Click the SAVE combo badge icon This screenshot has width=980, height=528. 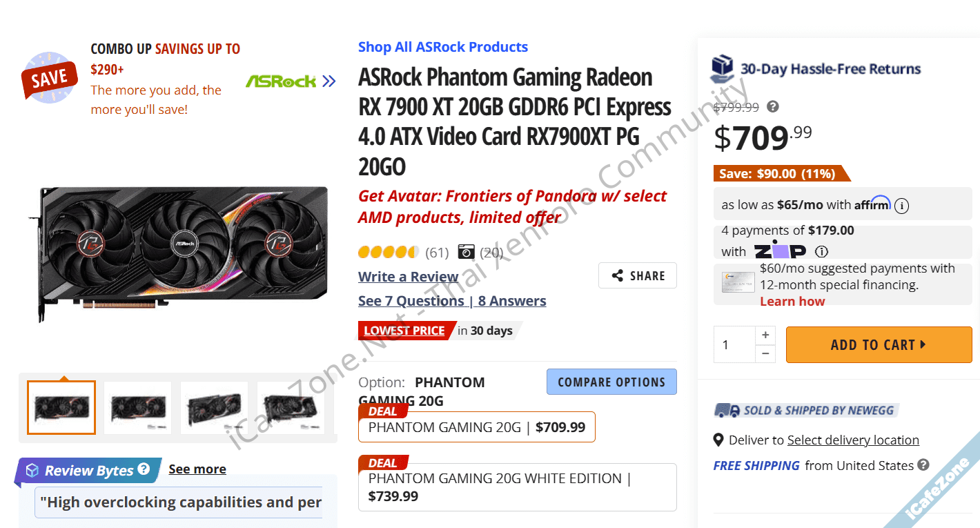pos(50,78)
